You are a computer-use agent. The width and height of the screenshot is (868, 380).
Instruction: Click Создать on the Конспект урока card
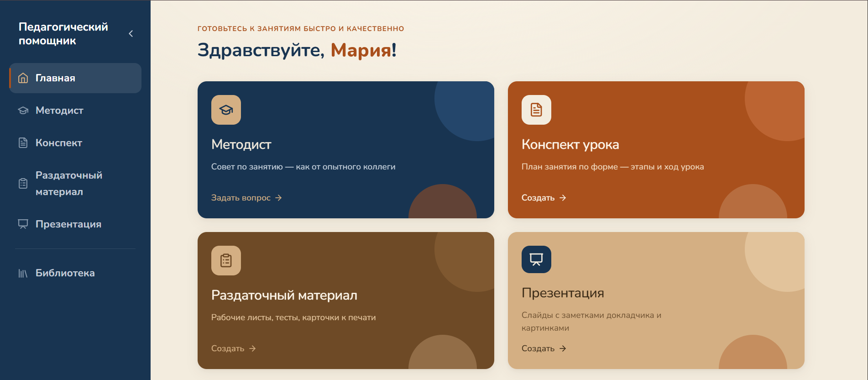coord(544,198)
